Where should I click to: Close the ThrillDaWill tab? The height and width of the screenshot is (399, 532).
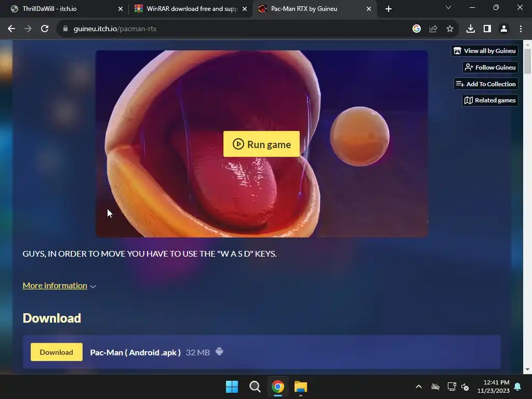(x=121, y=9)
